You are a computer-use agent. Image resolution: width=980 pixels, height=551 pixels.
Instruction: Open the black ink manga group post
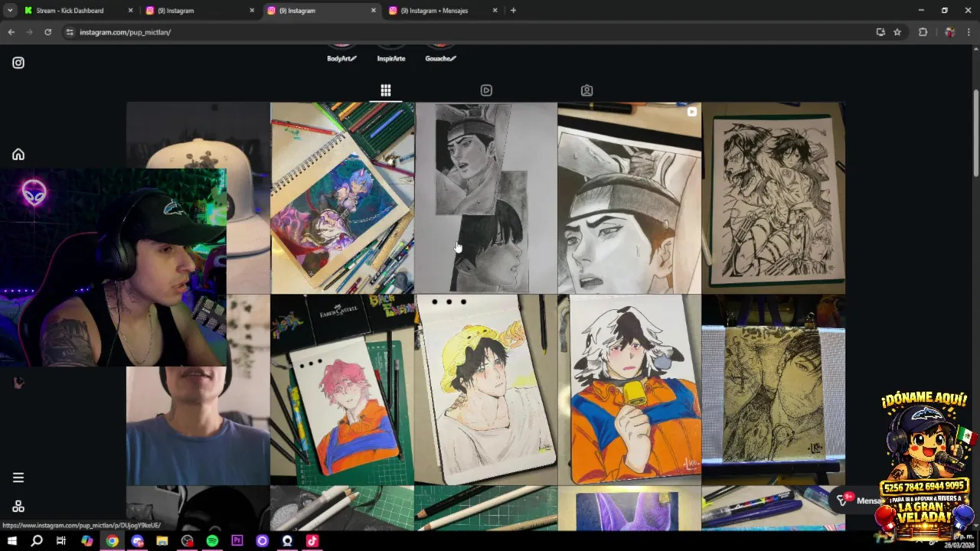click(x=773, y=197)
